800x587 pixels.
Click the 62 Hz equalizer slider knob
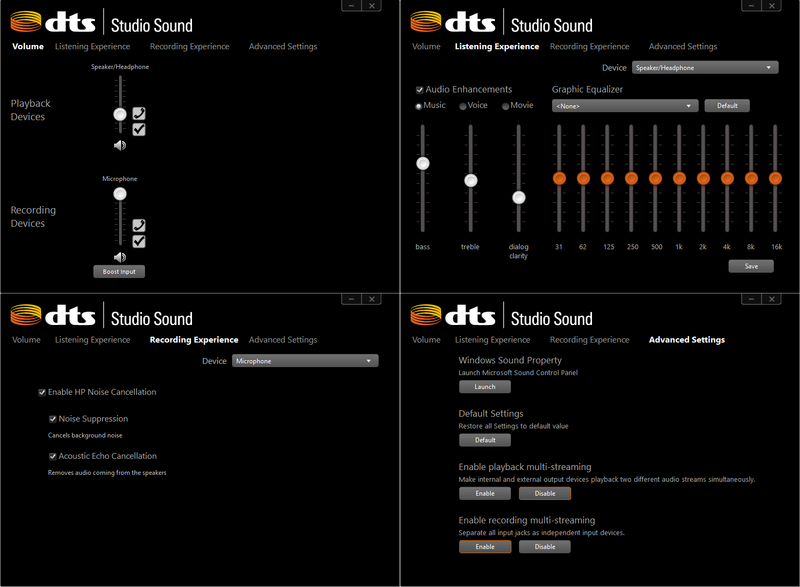click(583, 178)
